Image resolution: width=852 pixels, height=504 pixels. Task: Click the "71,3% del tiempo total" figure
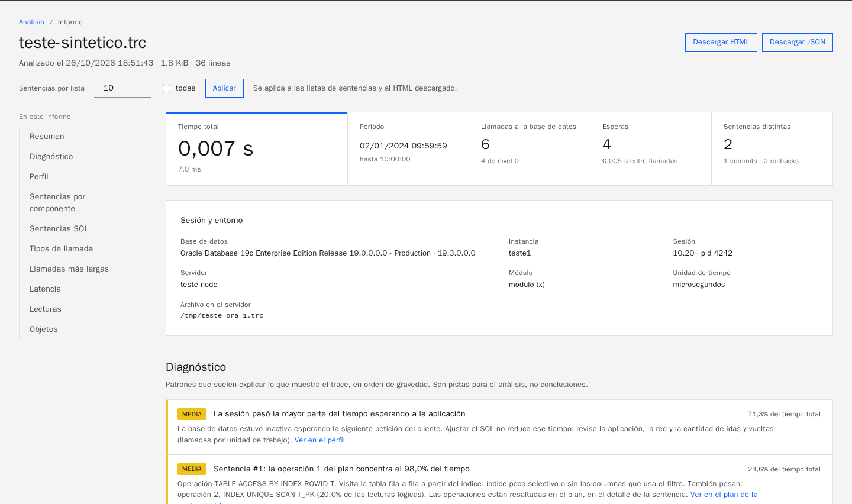[x=784, y=415]
